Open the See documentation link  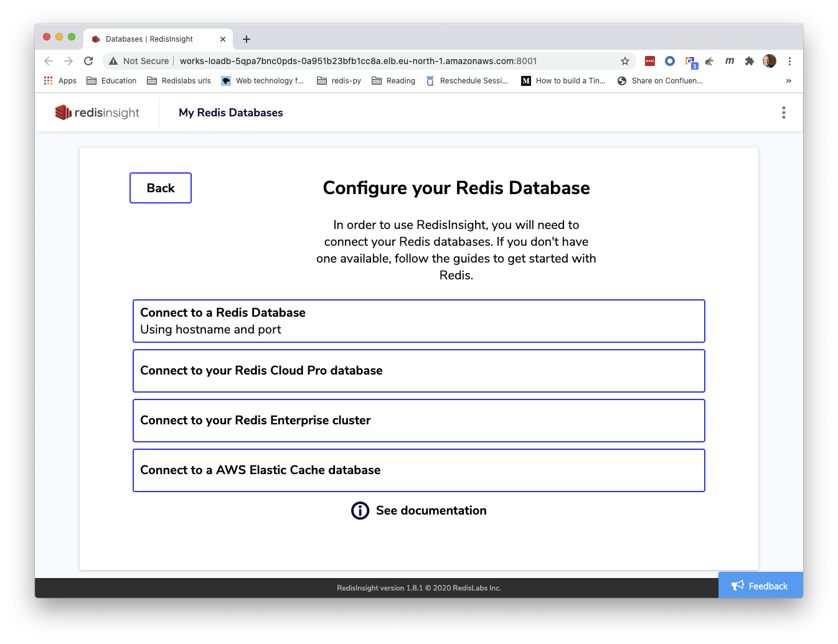point(431,511)
